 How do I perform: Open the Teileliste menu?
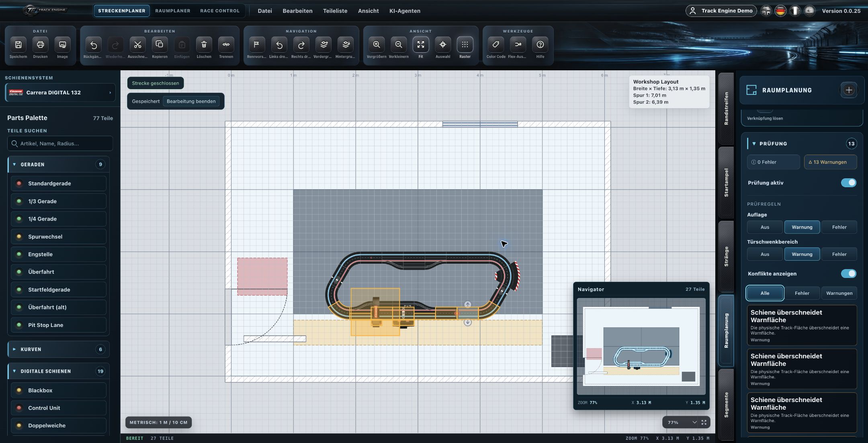(x=335, y=11)
